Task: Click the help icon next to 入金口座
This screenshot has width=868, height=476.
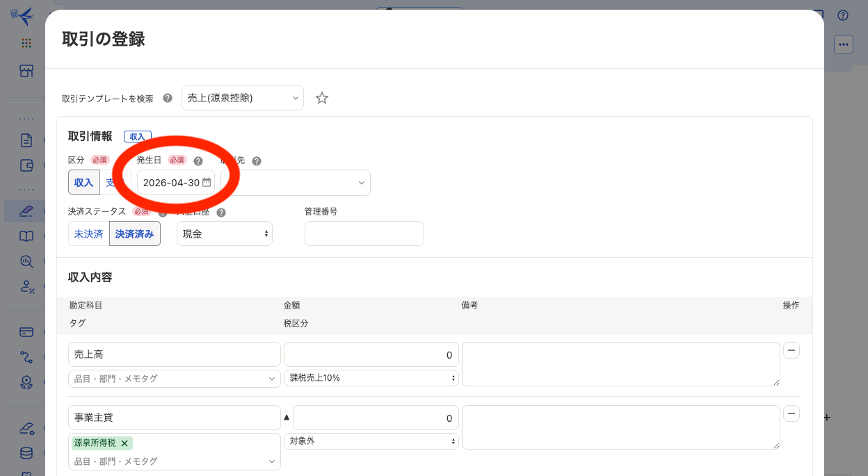Action: tap(222, 212)
